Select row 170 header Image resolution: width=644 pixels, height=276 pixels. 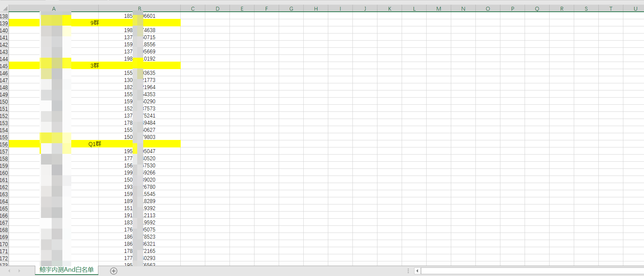coord(4,244)
